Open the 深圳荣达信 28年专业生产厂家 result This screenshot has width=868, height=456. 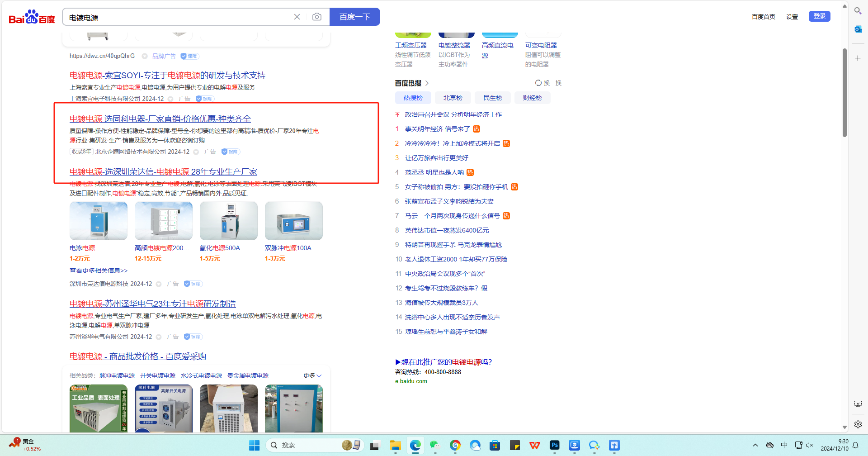click(x=163, y=171)
